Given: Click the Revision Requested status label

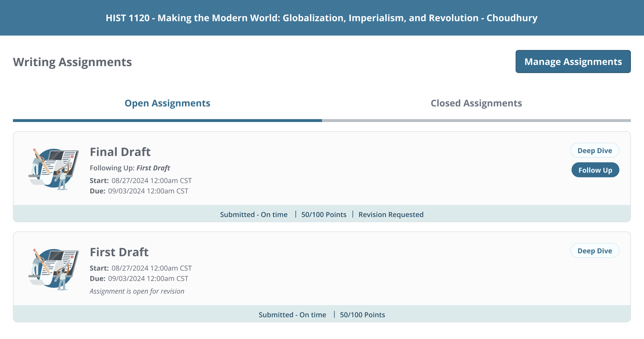Looking at the screenshot, I should pyautogui.click(x=391, y=214).
